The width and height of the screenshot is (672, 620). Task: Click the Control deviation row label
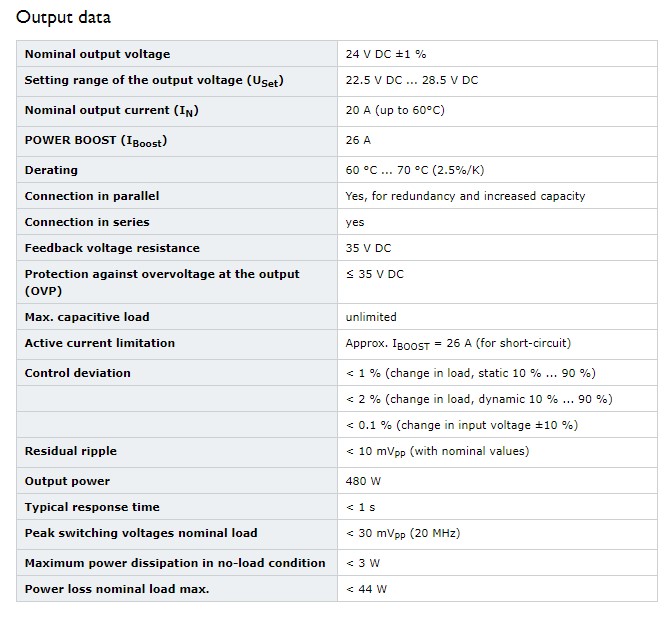point(78,373)
